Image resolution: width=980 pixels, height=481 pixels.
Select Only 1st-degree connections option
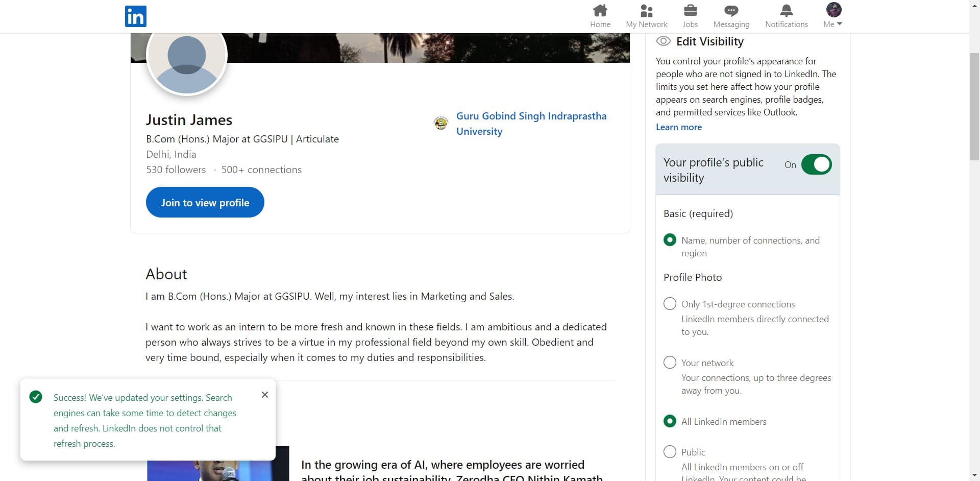click(669, 303)
